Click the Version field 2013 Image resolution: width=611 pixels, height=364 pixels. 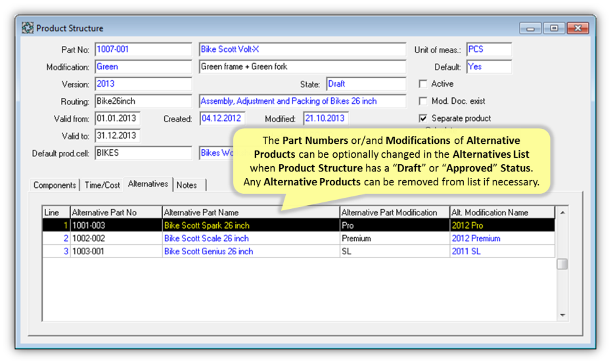coord(143,84)
